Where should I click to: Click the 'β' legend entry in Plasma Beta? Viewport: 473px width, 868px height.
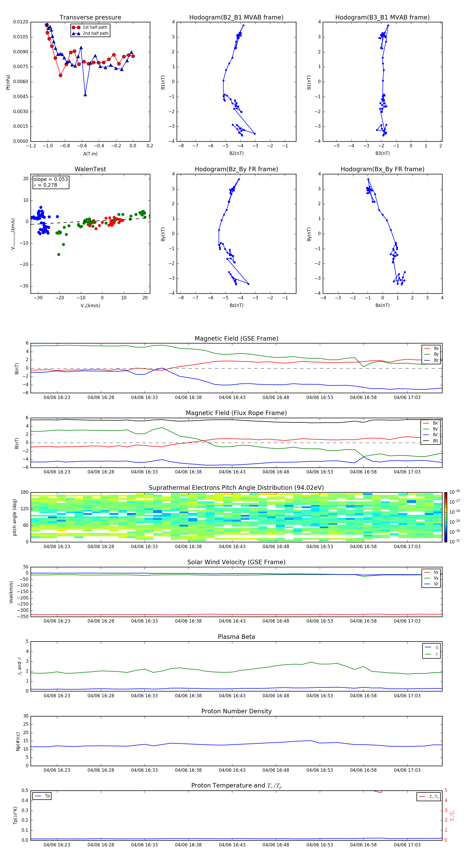click(431, 654)
